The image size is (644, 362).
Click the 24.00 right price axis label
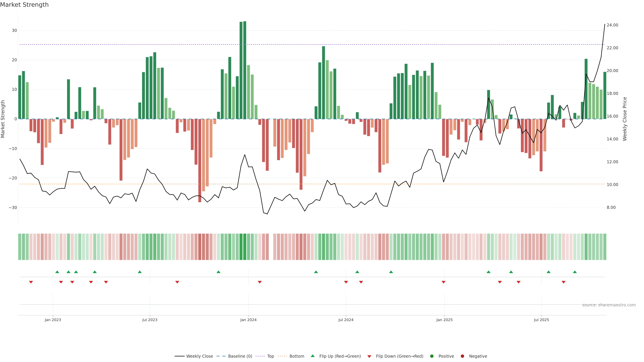tap(612, 25)
